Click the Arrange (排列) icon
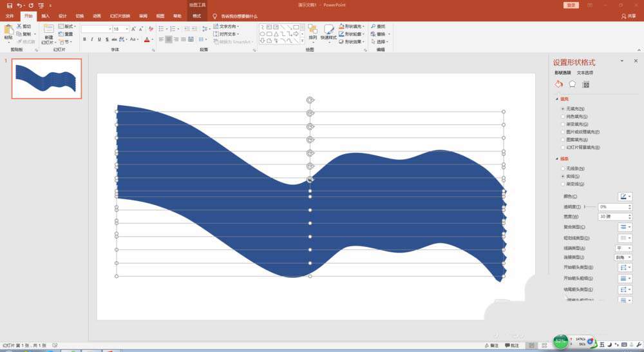This screenshot has height=352, width=644. (x=312, y=32)
